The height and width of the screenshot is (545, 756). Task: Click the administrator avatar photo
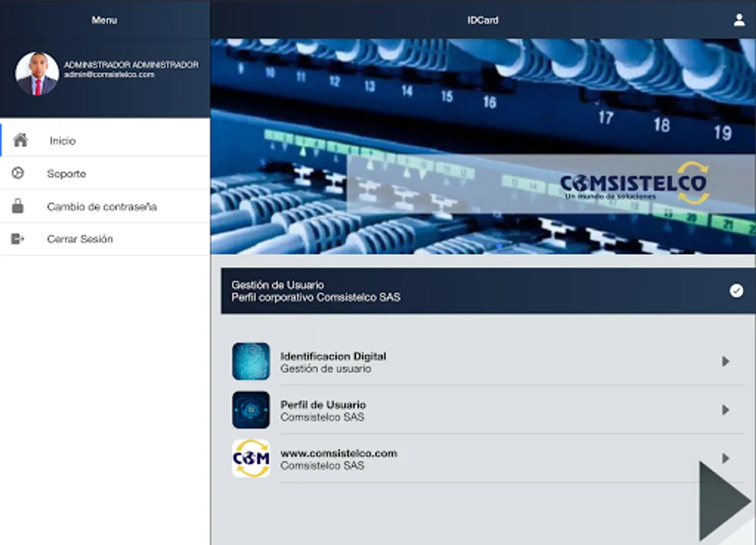pos(37,73)
